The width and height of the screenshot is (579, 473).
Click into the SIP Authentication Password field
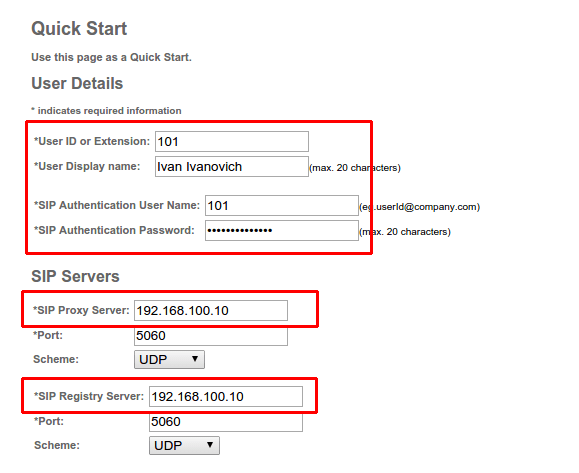click(282, 231)
